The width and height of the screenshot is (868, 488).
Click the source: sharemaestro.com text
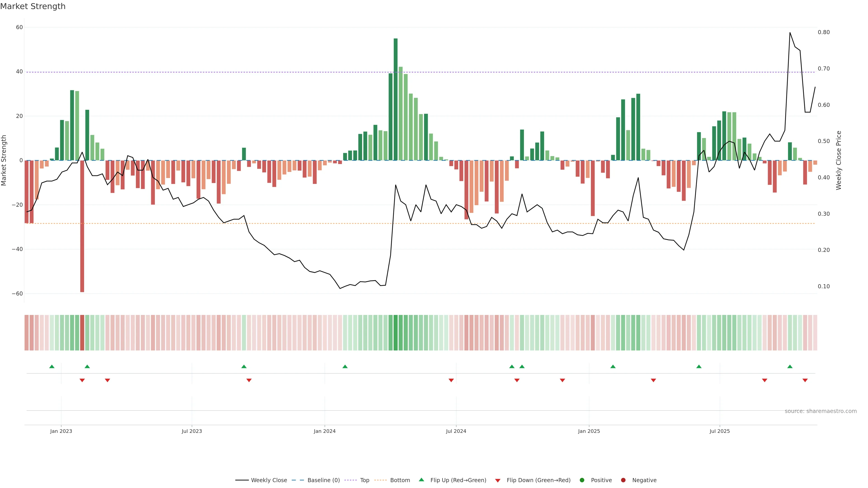(x=821, y=411)
